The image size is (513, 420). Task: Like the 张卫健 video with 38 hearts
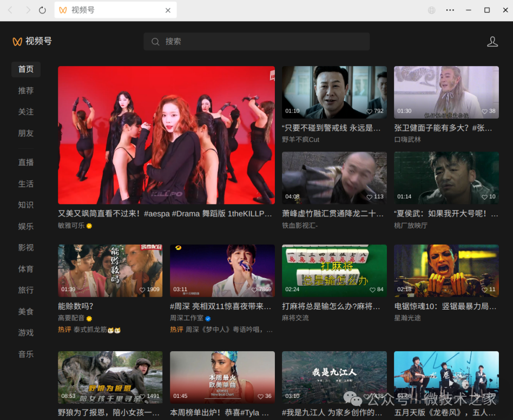tap(484, 111)
